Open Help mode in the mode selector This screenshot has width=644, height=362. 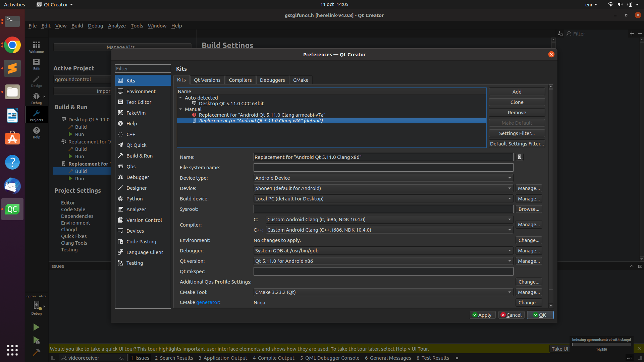(36, 133)
